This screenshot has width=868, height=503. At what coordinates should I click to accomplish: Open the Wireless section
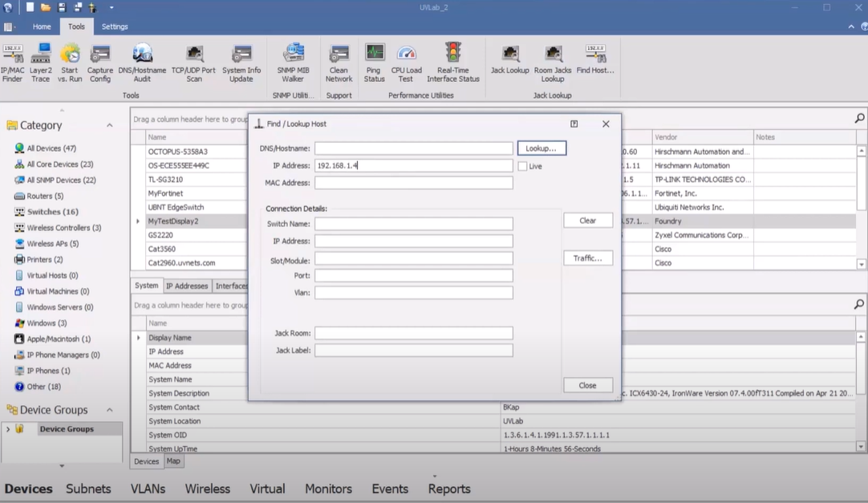tap(208, 489)
